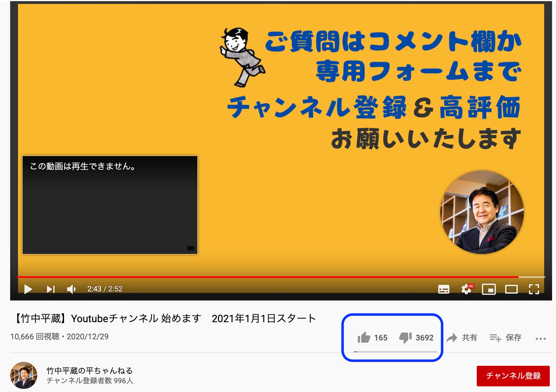Click the end-screen video card この動画は再生できません。

(x=110, y=205)
